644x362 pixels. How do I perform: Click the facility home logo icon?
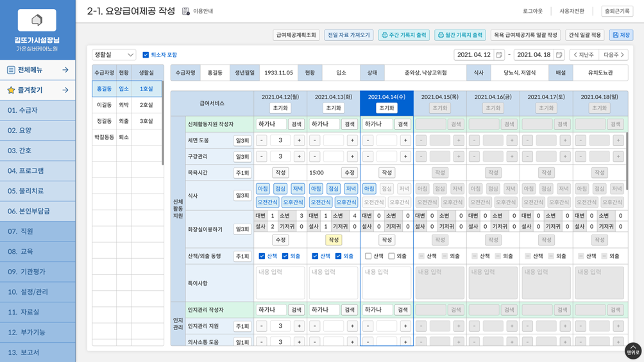click(x=37, y=20)
